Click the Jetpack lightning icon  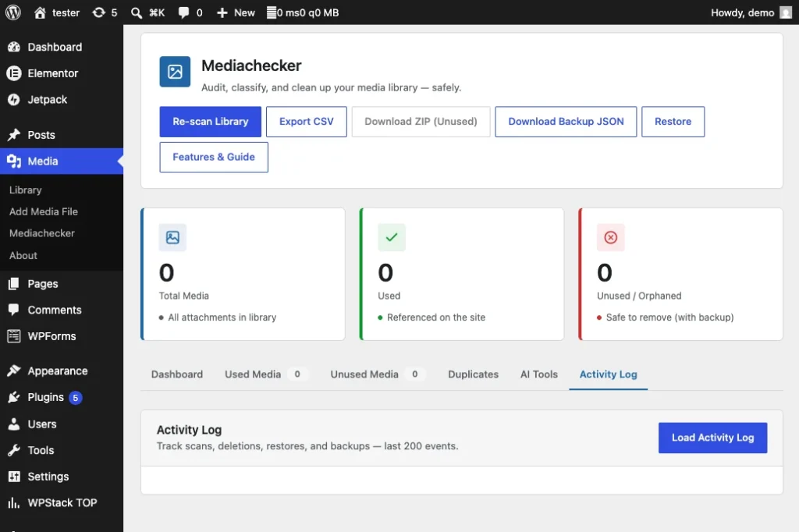coord(14,100)
